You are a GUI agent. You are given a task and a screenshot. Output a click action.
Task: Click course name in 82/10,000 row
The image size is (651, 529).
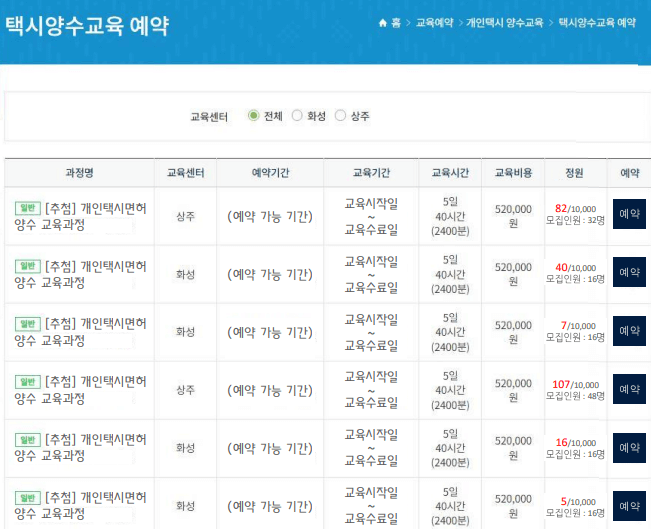click(81, 216)
